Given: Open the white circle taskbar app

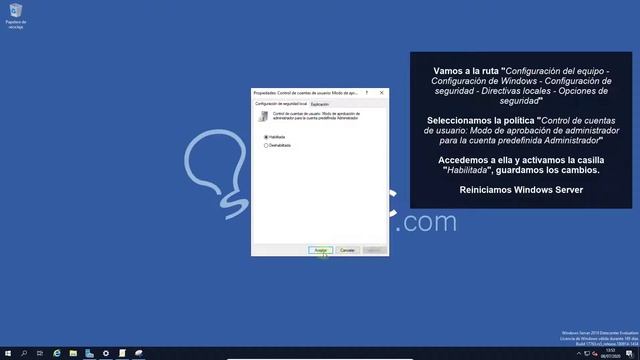Looking at the screenshot, I should click(x=106, y=353).
